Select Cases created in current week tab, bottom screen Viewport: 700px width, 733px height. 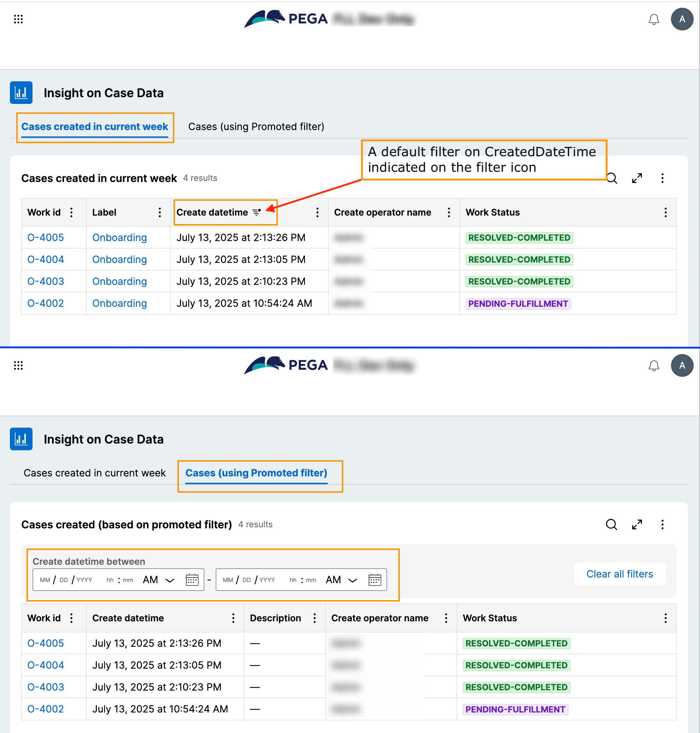(94, 473)
